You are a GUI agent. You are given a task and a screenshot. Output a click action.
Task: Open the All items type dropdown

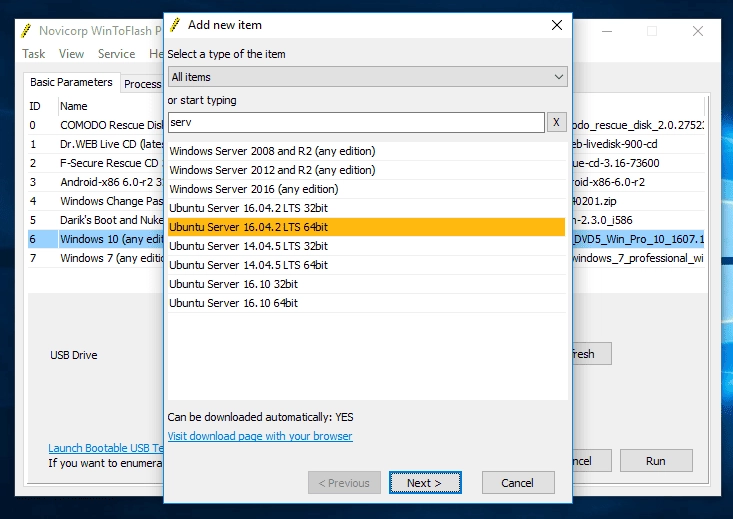point(367,77)
